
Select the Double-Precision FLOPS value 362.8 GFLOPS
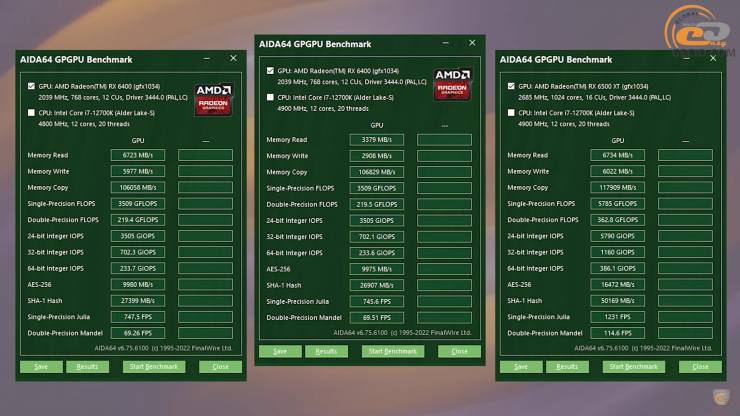pyautogui.click(x=617, y=220)
